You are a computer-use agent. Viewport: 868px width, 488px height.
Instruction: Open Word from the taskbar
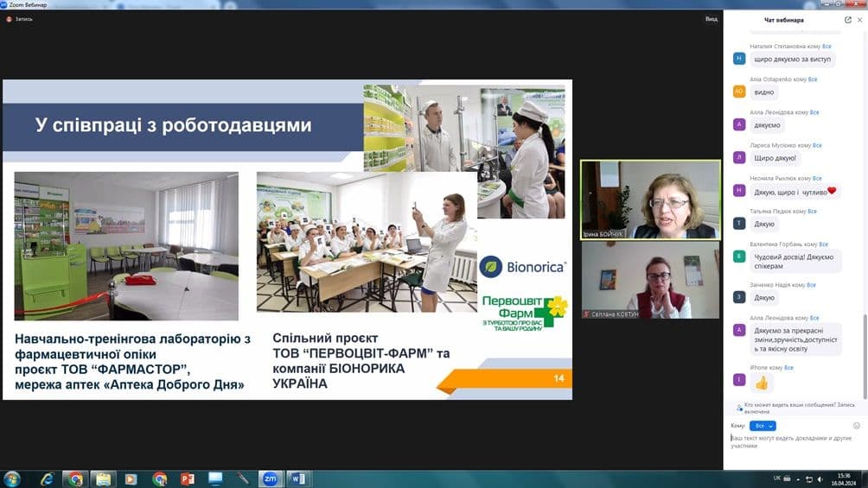[297, 478]
